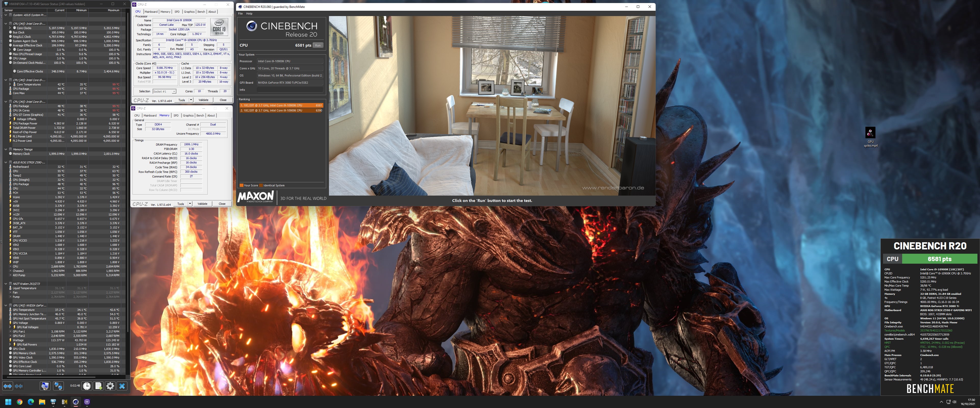Run the Cinebench CPU test
The image size is (980, 408).
318,45
